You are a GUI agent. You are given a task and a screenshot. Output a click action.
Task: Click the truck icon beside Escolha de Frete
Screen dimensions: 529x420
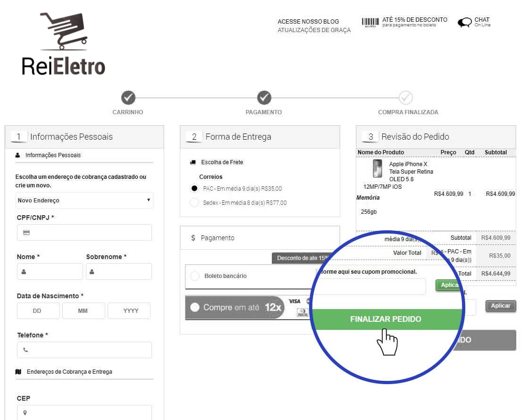[x=193, y=162]
